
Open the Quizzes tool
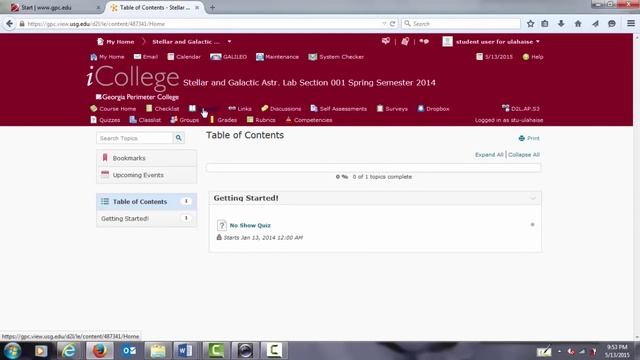(105, 120)
